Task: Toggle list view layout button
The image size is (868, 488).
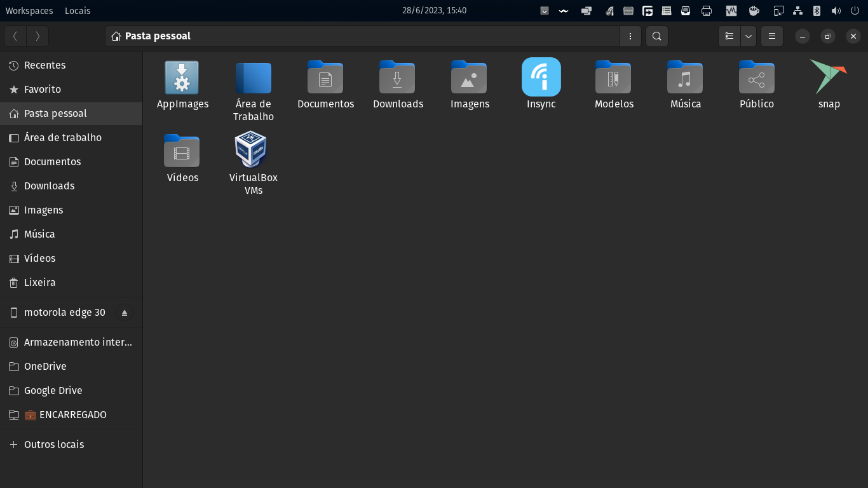Action: (x=729, y=36)
